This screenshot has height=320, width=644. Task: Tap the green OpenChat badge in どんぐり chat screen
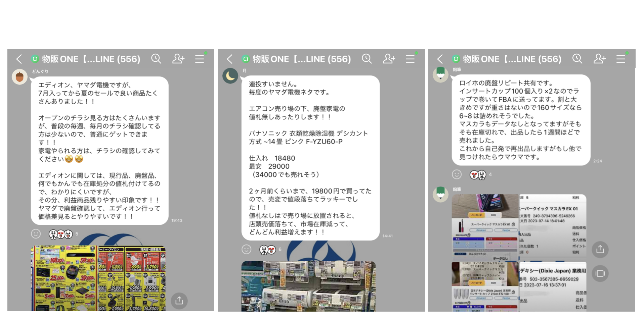(35, 59)
